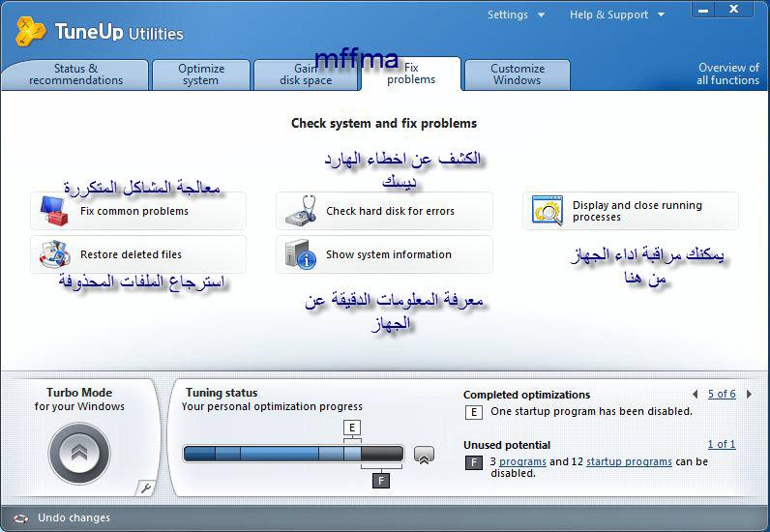Switch to Customize Windows tab
770x532 pixels.
(x=518, y=74)
